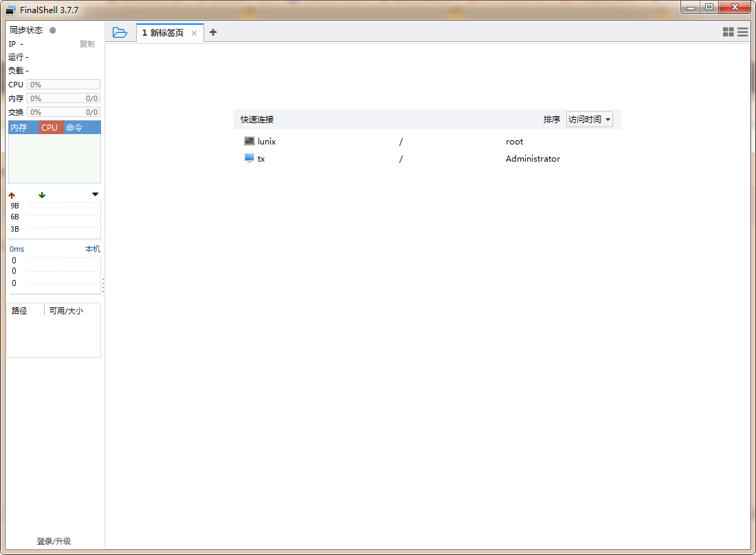The width and height of the screenshot is (756, 555).
Task: Sort processes by 命令 column
Action: coord(82,127)
